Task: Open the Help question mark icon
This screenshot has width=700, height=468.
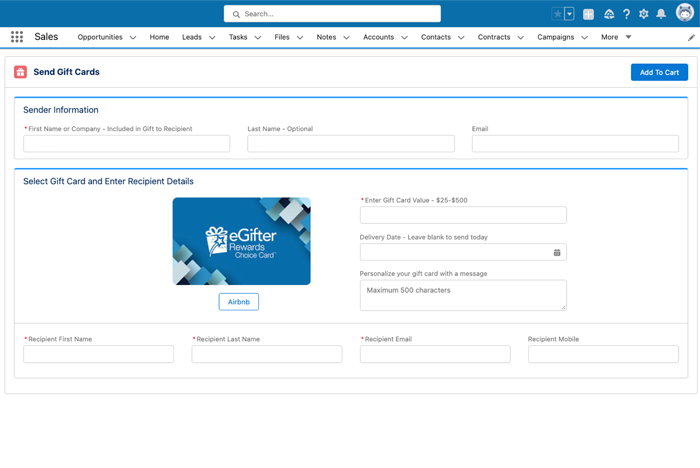Action: (626, 14)
